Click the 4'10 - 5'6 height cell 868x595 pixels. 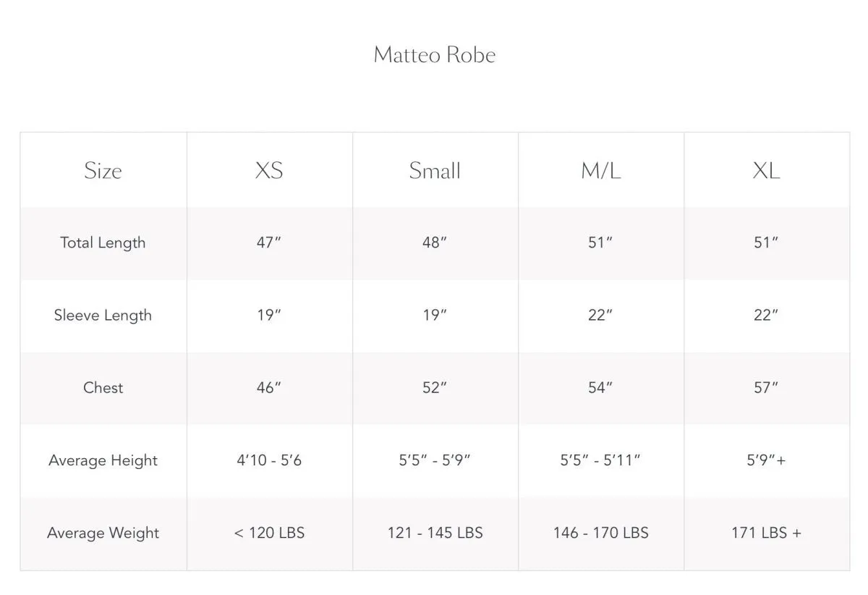269,460
